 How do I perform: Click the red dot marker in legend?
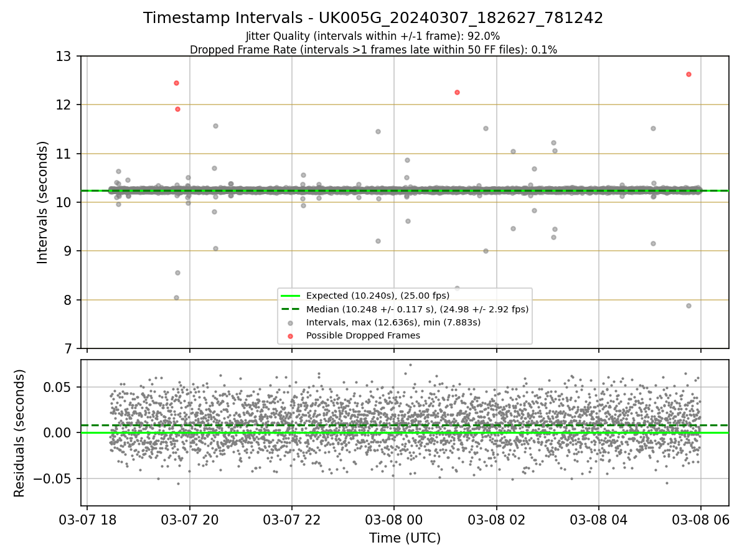291,335
